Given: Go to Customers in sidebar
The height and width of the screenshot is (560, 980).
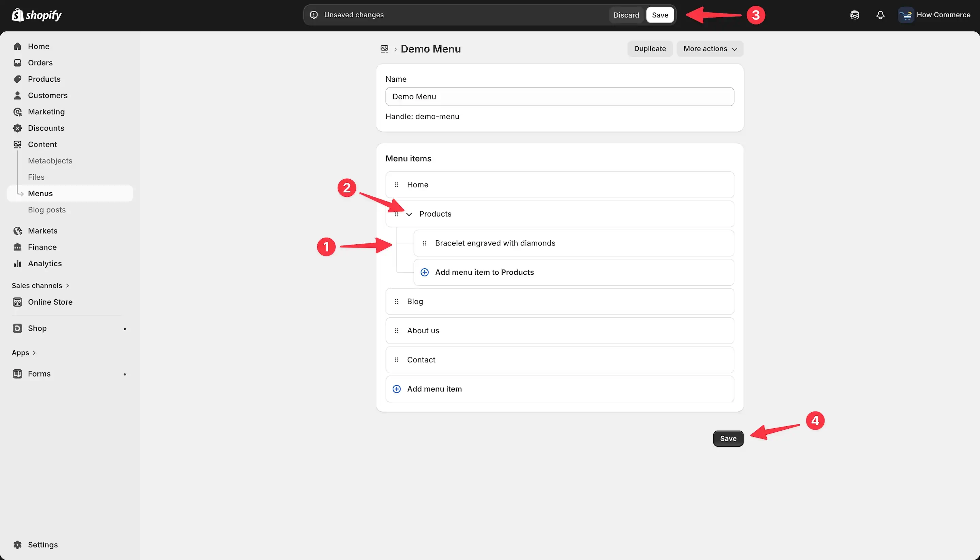Looking at the screenshot, I should [48, 95].
